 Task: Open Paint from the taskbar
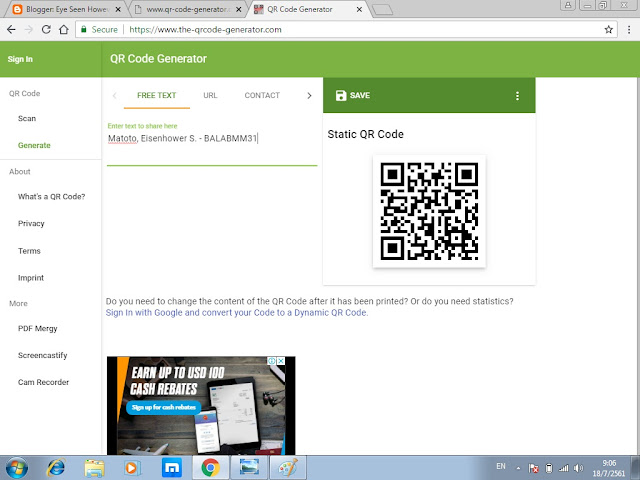click(x=288, y=468)
